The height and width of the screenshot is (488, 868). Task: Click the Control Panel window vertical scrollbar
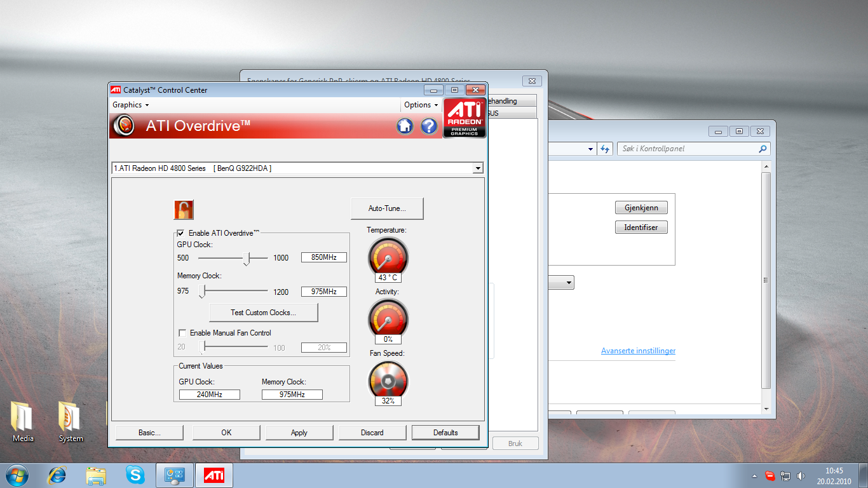click(766, 286)
